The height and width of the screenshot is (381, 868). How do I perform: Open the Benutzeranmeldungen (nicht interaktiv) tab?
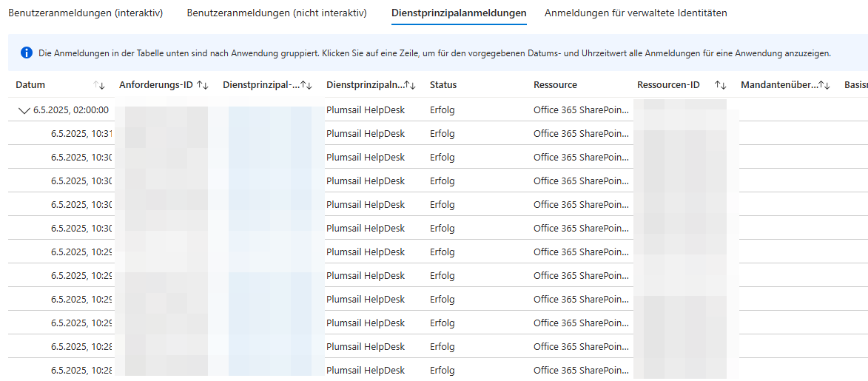(276, 13)
